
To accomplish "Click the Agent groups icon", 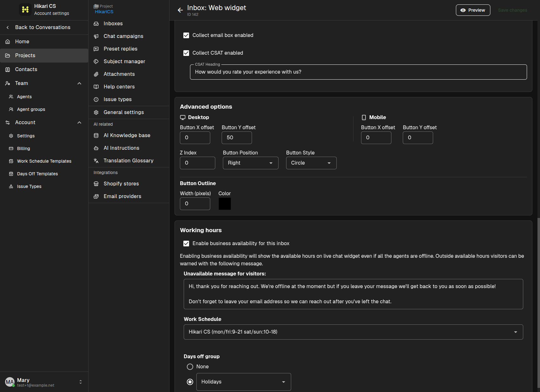I will [11, 109].
